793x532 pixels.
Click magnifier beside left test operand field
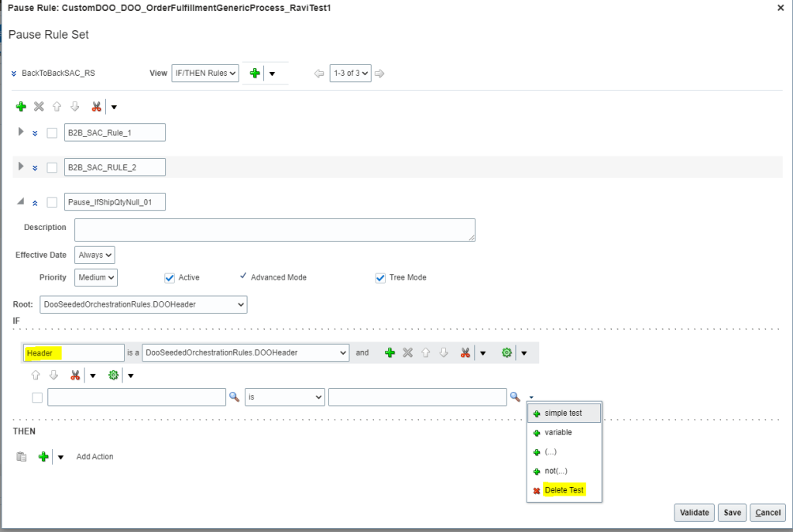click(234, 397)
